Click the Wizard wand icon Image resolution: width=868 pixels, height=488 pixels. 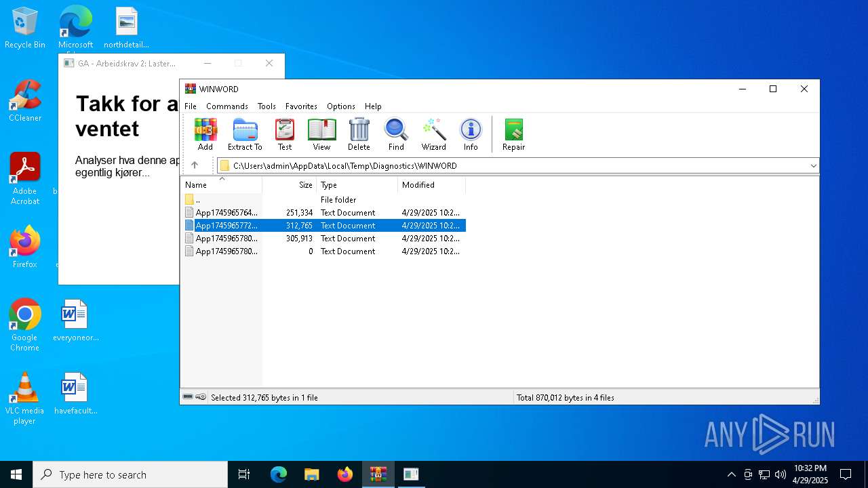click(433, 134)
